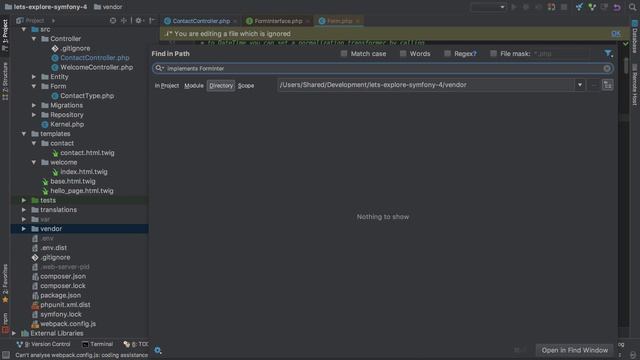Enable the Words checkbox

pos(403,53)
